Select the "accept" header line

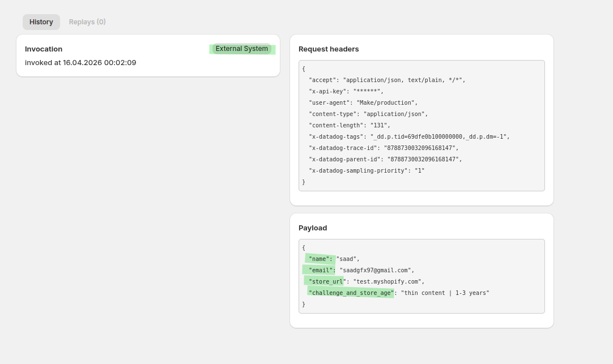click(386, 80)
